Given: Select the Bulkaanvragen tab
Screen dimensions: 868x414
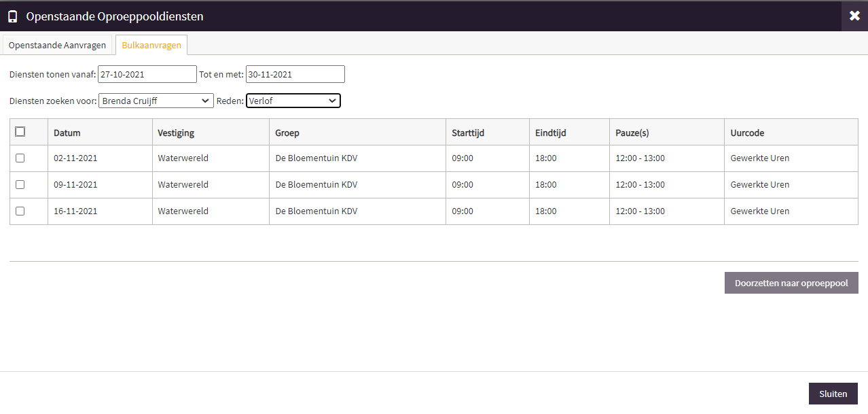Looking at the screenshot, I should tap(151, 46).
